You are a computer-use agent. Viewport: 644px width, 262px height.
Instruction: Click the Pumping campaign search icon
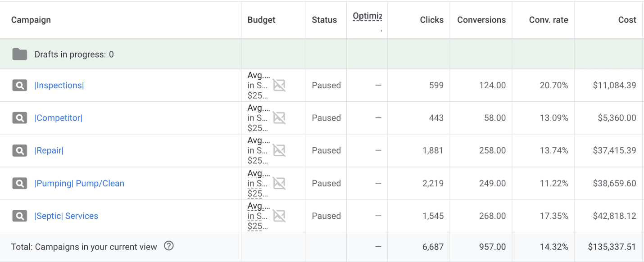coord(19,183)
